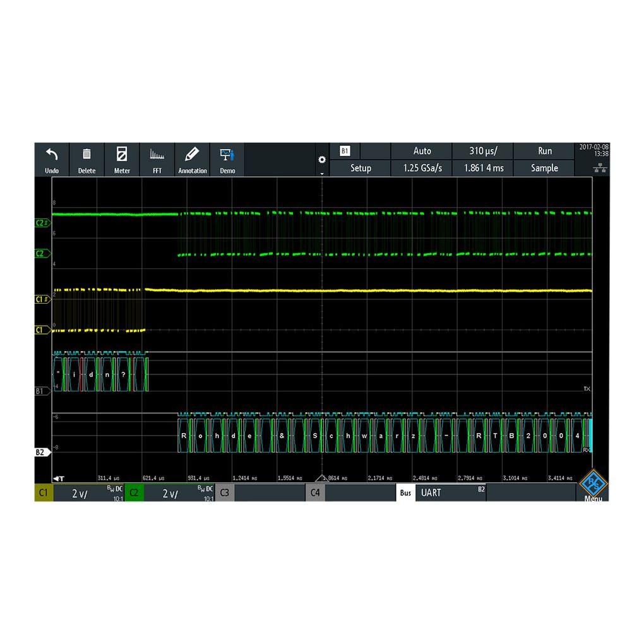Select the C2 ground level marker
Viewport: 644px width, 644px height.
[42, 253]
